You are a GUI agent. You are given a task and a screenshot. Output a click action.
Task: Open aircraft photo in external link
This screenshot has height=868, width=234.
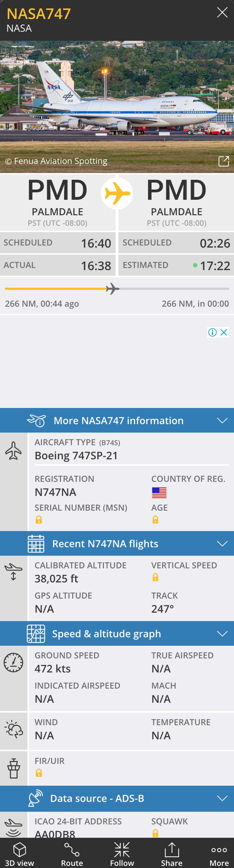(223, 161)
